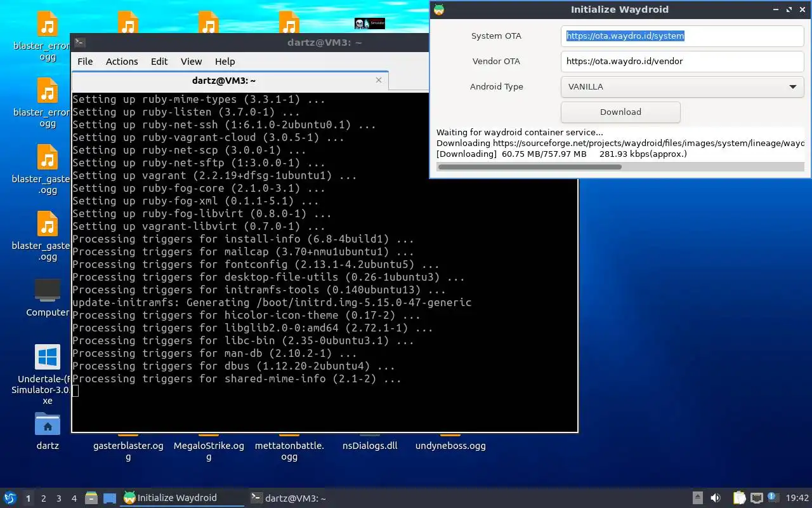Open the clipboard manager tray icon
Screen dimensions: 812x508
739,498
